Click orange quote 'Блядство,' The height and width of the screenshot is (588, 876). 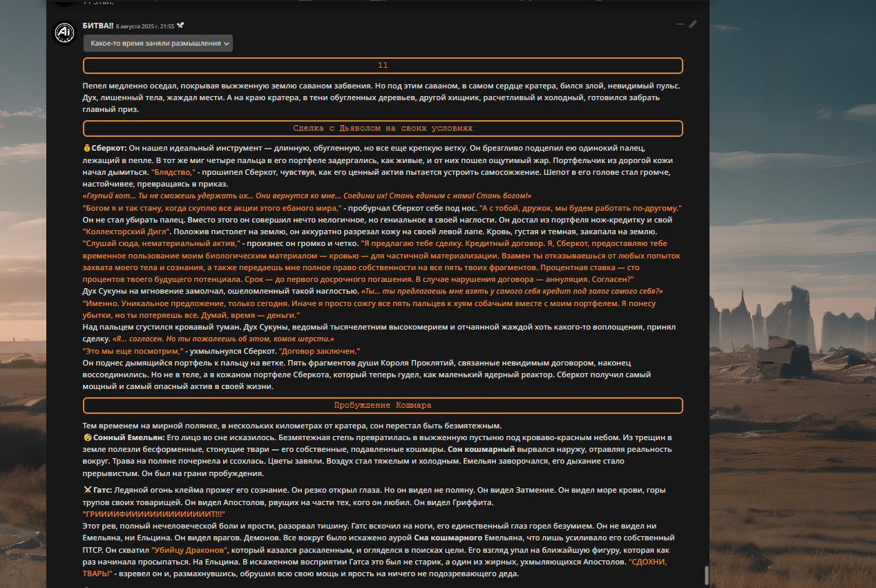click(x=173, y=172)
